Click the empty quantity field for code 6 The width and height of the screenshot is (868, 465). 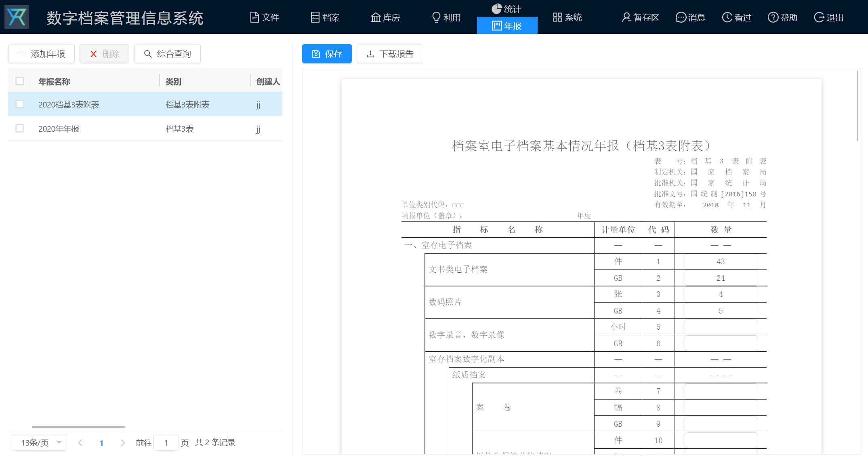[721, 343]
